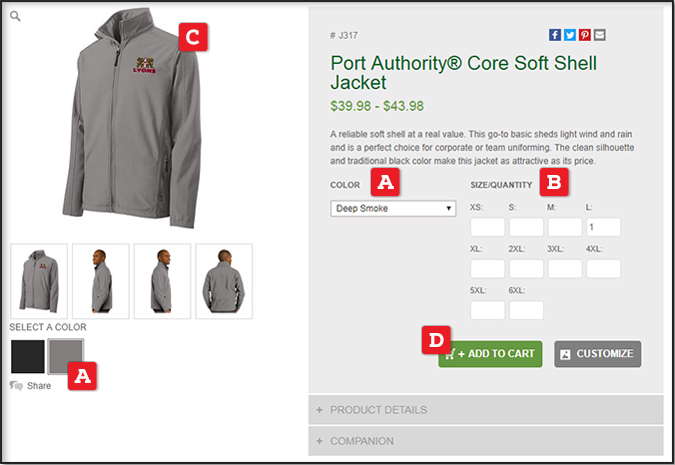View the back view model thumbnail
This screenshot has width=675, height=465.
(224, 281)
